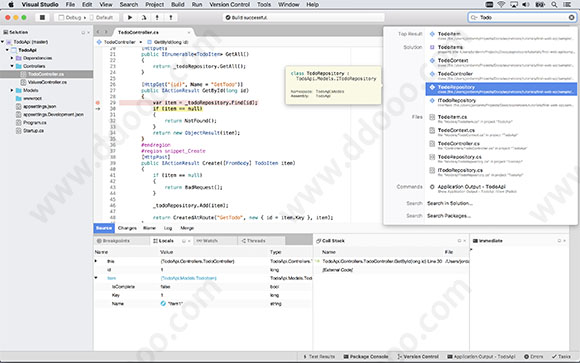Navigate forward in editor history
Viewport: 580px width, 363px height.
tap(106, 32)
